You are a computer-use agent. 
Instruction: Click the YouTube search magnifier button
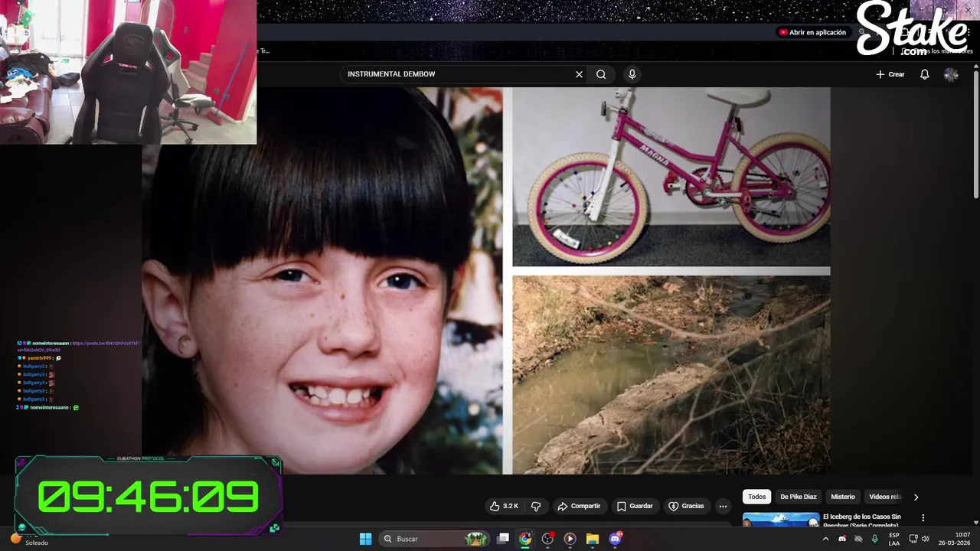tap(601, 74)
